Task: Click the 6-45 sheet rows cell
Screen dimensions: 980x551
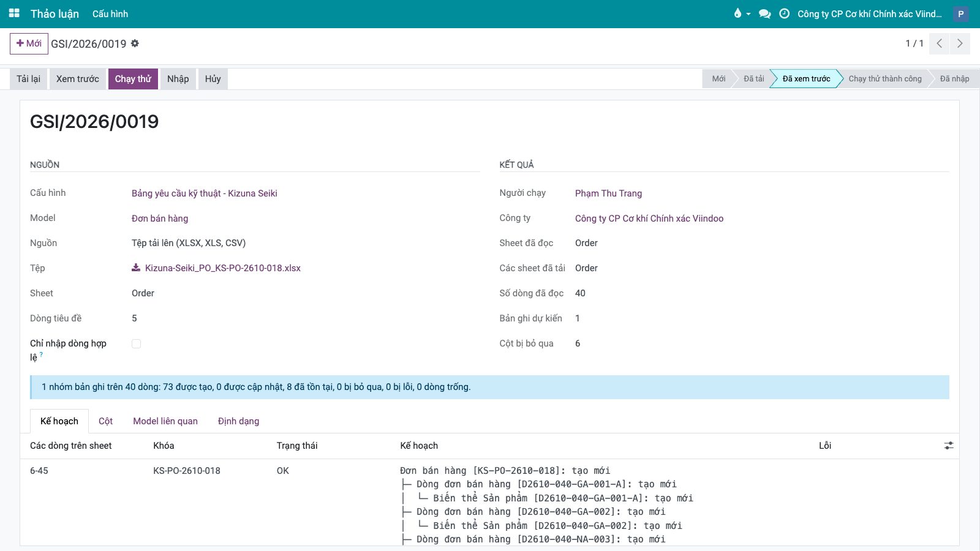Action: click(x=39, y=471)
